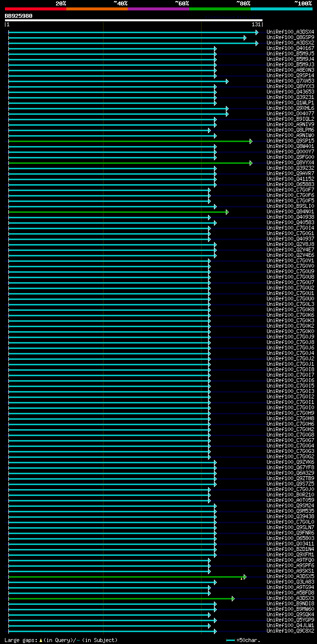The width and height of the screenshot is (317, 644).
Task: Select the UniRef100_C7G0J4 label
Action: click(290, 353)
